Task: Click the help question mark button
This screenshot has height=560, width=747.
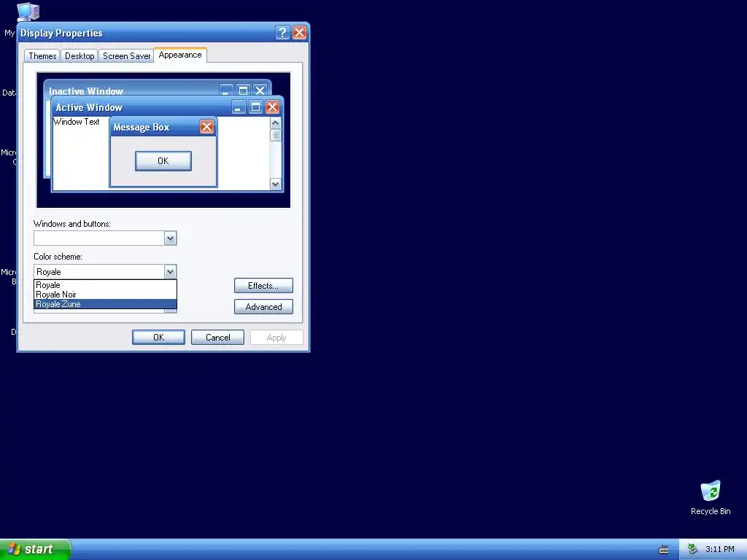Action: point(282,32)
